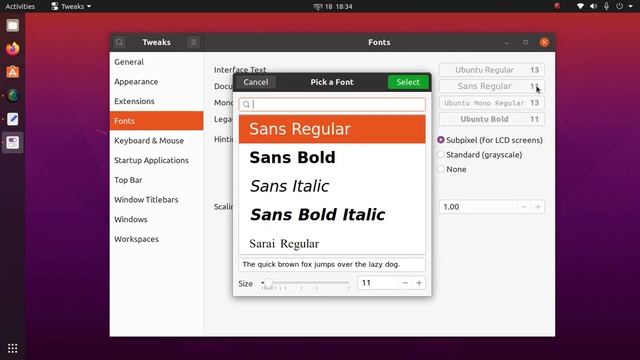Open Sans Regular 11 font chooser

(x=491, y=86)
